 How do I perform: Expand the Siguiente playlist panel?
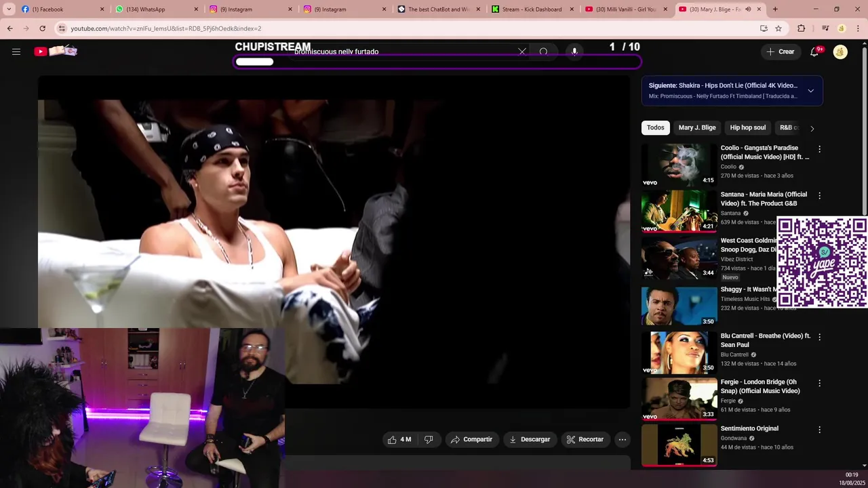tap(810, 91)
